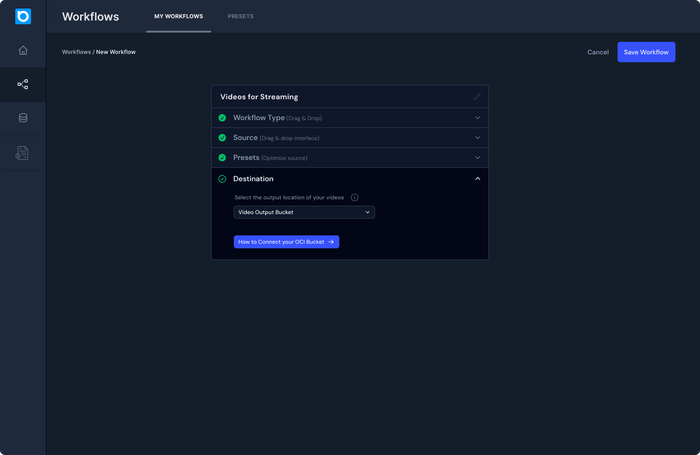Click the Destination step check icon
This screenshot has width=700, height=455.
click(x=222, y=179)
